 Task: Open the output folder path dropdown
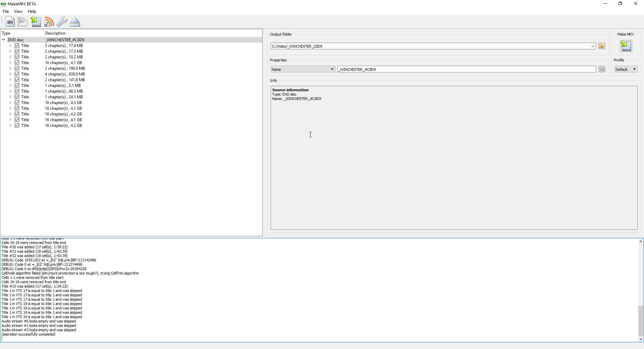click(x=593, y=46)
